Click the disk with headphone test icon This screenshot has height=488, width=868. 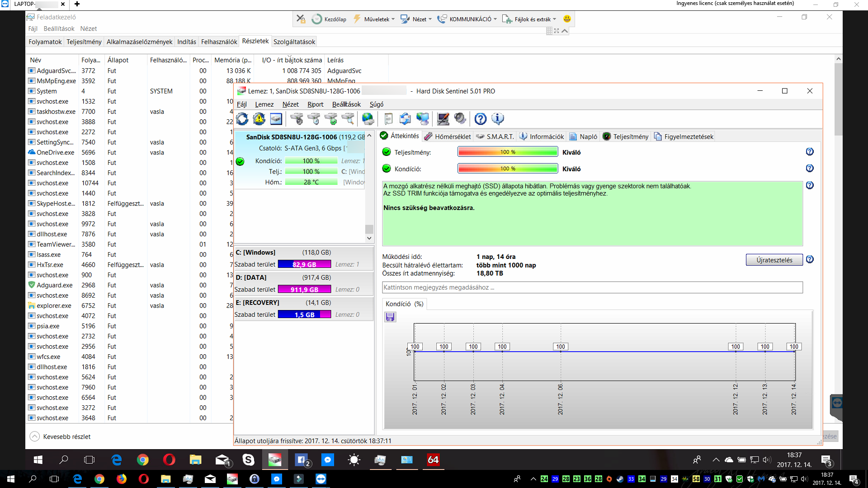tap(297, 119)
